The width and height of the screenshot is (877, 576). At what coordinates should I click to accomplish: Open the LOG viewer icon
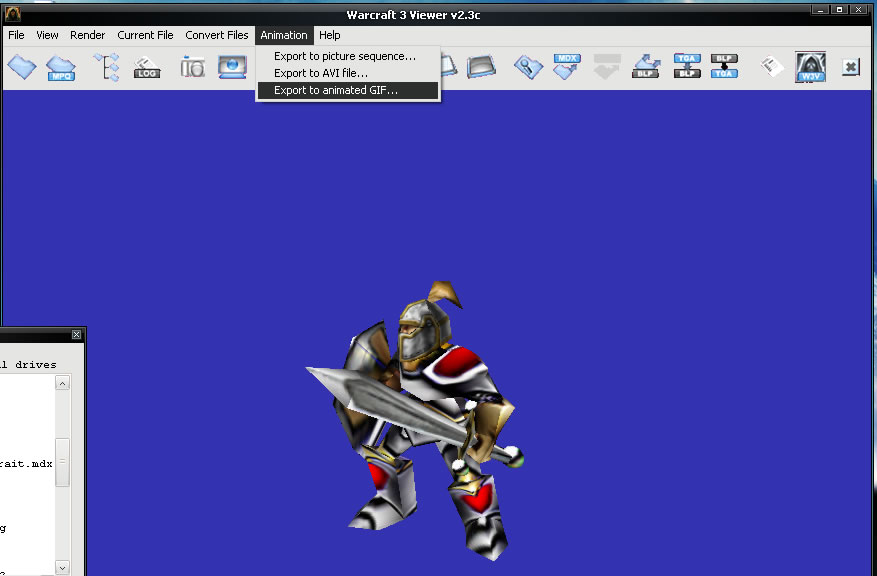(x=147, y=68)
